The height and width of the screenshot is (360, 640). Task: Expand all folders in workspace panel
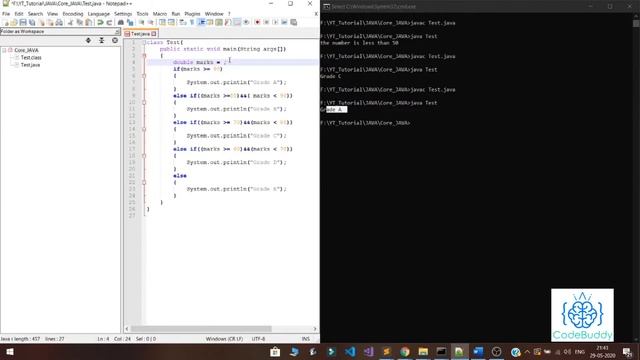(x=88, y=40)
